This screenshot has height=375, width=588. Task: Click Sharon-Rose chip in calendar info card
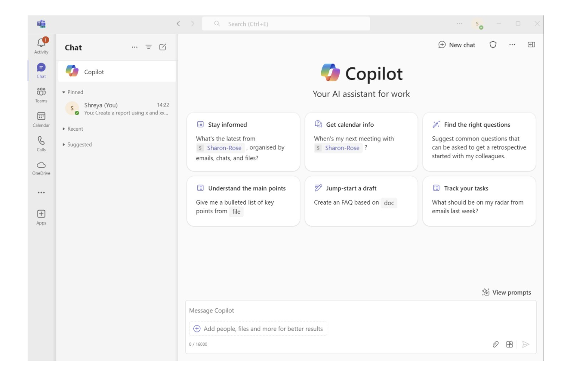click(x=338, y=148)
